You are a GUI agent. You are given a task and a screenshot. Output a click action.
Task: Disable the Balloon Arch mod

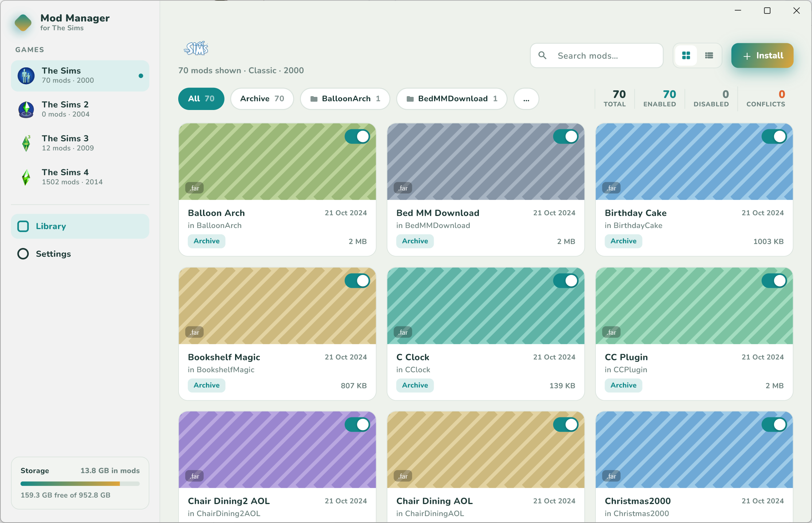357,137
